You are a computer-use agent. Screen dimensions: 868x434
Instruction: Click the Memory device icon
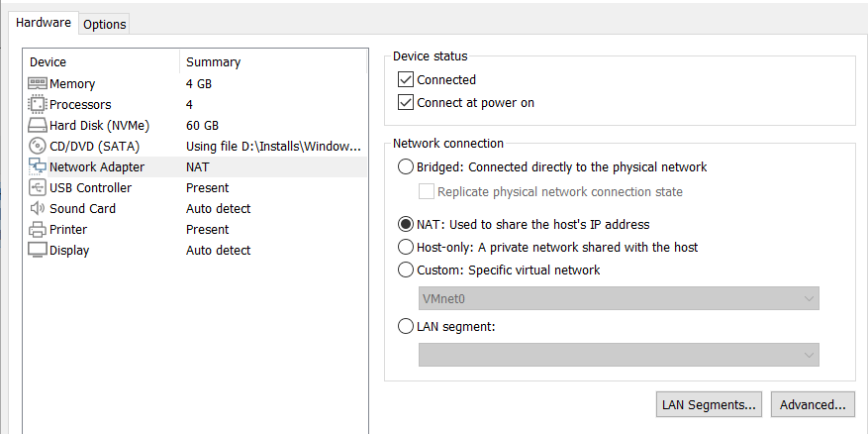(x=38, y=84)
